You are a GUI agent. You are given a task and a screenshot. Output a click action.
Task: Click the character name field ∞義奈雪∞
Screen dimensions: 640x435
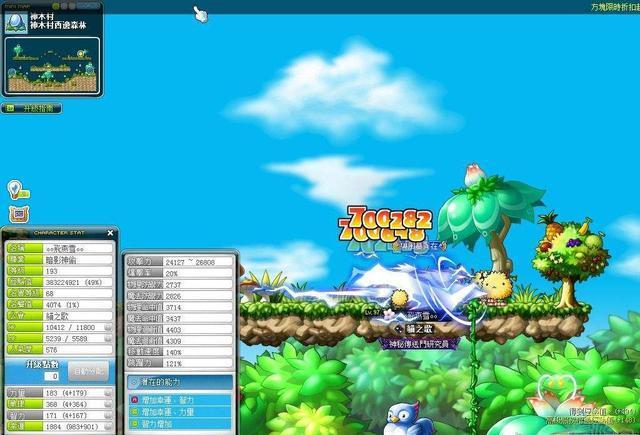78,249
